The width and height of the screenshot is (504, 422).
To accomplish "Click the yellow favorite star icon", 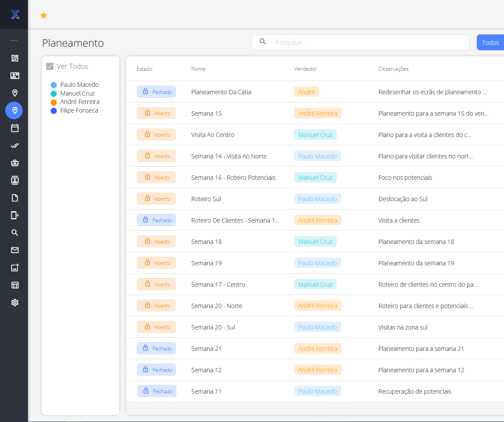I will pos(44,16).
